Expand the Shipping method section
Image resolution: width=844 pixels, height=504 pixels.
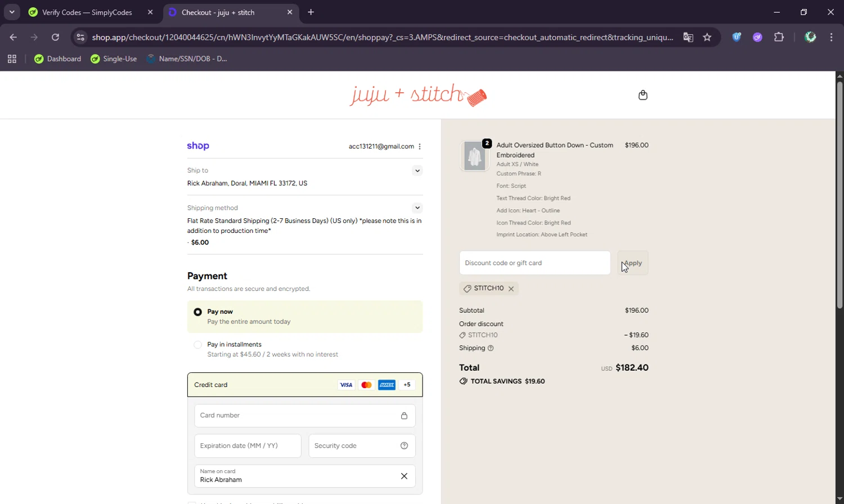pos(417,208)
